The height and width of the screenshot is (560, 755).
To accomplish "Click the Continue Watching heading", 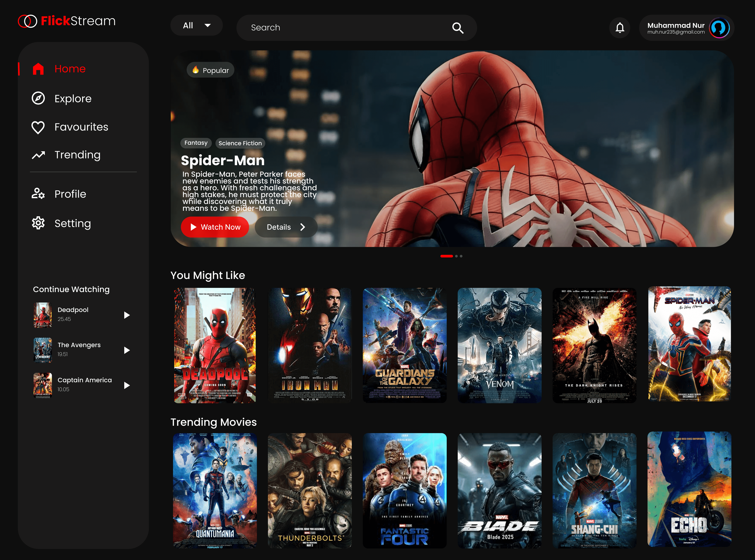I will click(x=71, y=289).
